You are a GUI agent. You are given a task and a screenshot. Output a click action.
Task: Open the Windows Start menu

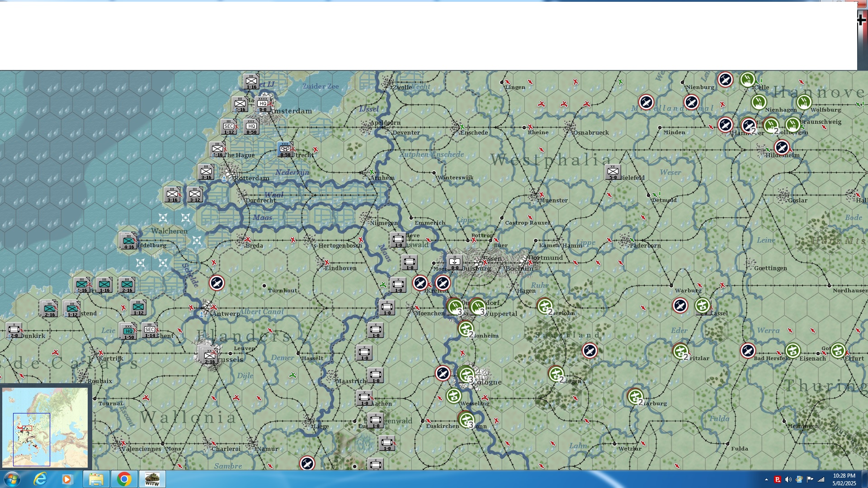[x=12, y=479]
